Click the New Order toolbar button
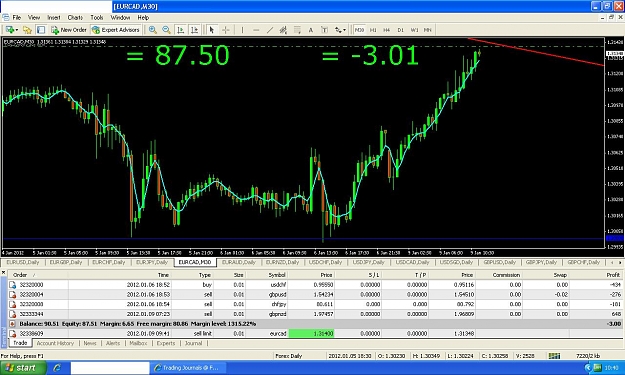Viewport: 625px width, 375px height. pos(69,30)
